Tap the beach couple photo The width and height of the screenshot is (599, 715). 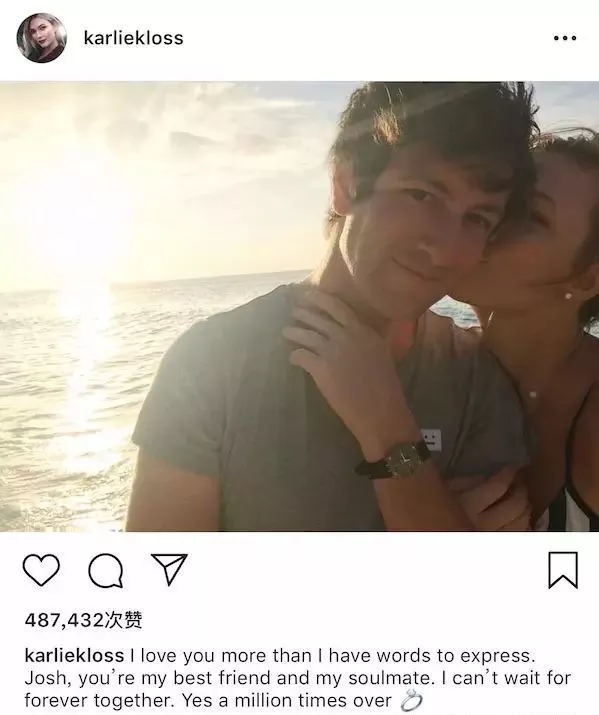point(300,306)
